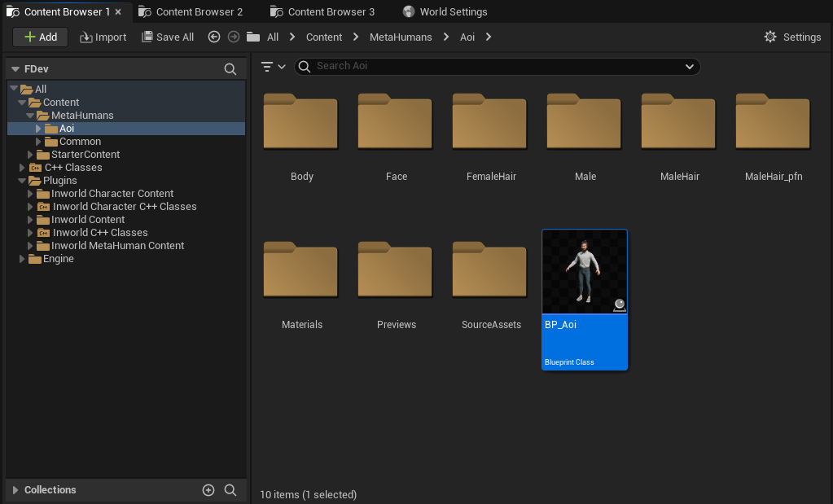The image size is (833, 504).
Task: Click the history back arrow icon
Action: tap(214, 37)
